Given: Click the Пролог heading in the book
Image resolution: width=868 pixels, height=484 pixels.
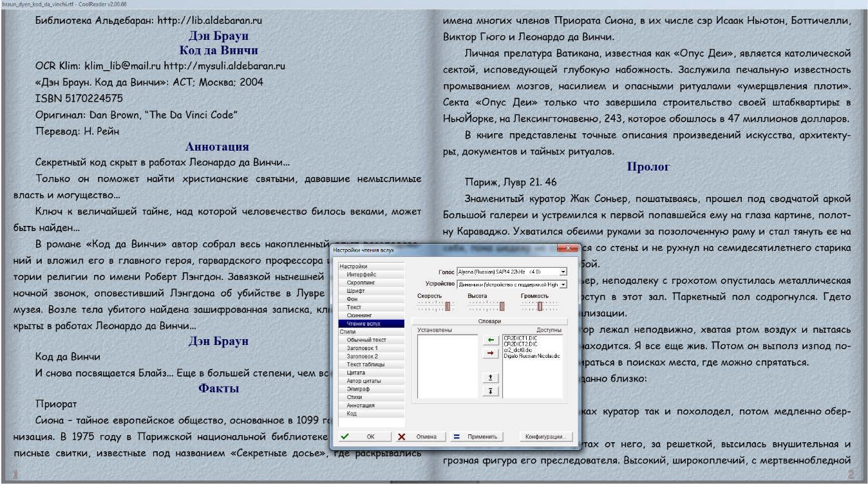Looking at the screenshot, I should tap(648, 167).
